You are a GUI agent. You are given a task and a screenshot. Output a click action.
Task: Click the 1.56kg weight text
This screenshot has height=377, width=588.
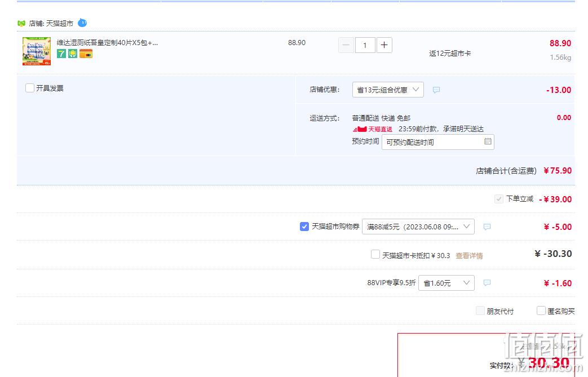pyautogui.click(x=560, y=57)
